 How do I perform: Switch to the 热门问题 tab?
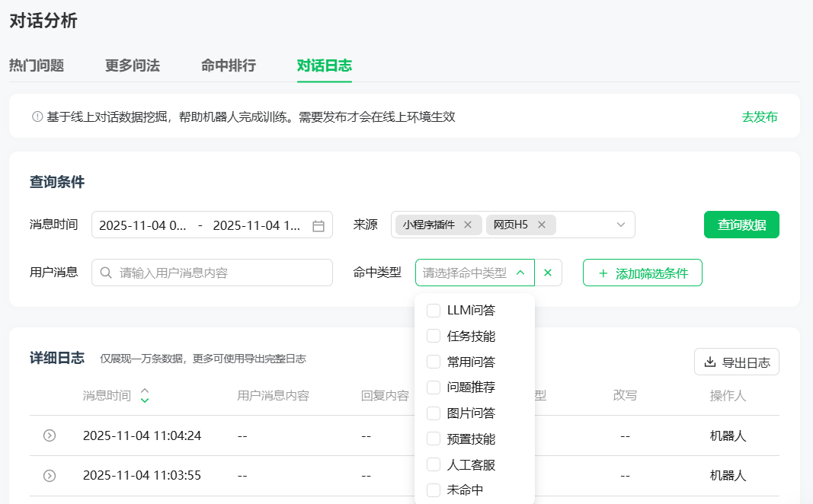(37, 65)
